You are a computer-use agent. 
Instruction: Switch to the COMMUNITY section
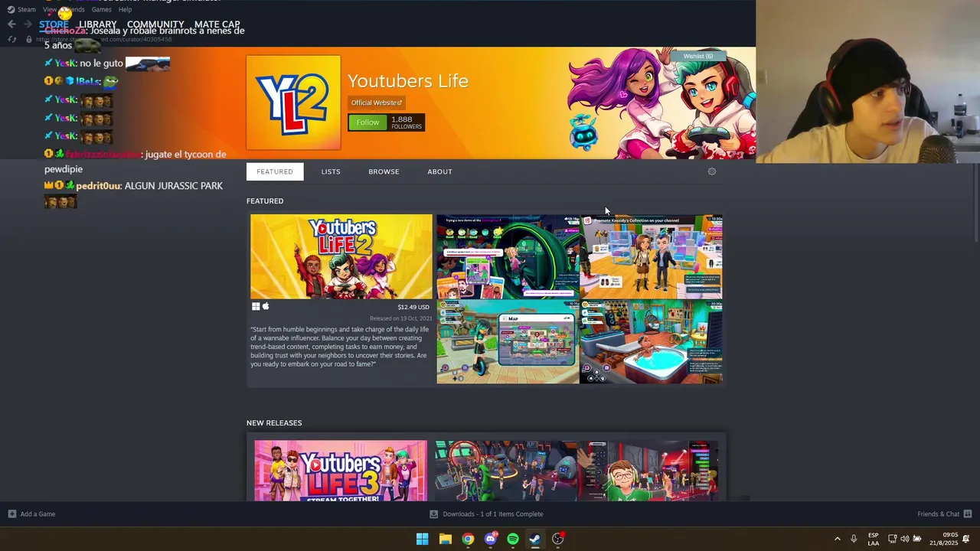[x=155, y=24]
